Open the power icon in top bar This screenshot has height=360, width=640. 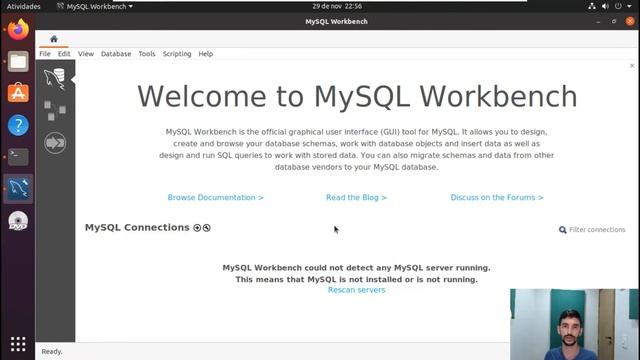pyautogui.click(x=618, y=6)
